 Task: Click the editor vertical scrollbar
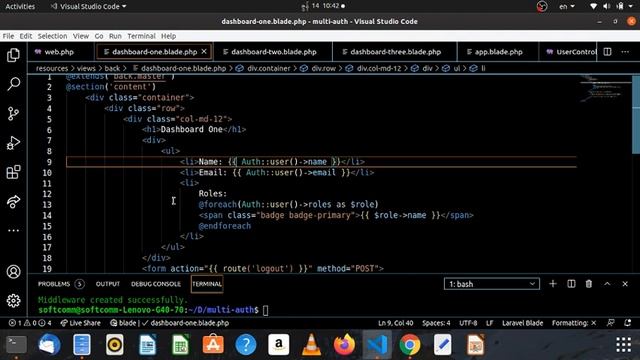point(636,114)
